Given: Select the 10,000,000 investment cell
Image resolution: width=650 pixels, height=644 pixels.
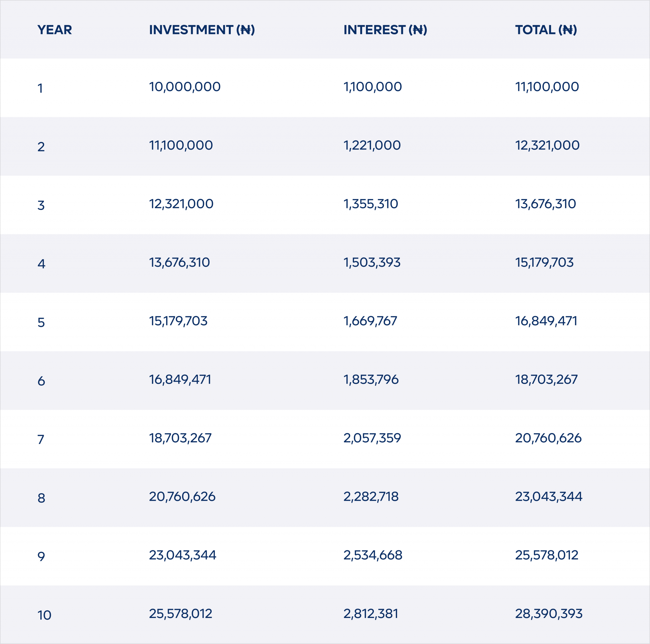Looking at the screenshot, I should (185, 87).
